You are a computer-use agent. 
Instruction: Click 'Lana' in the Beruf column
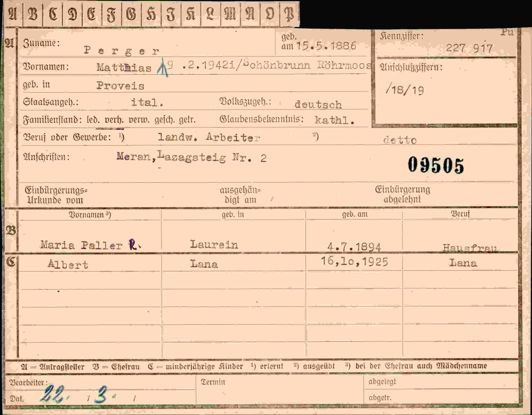pyautogui.click(x=463, y=263)
